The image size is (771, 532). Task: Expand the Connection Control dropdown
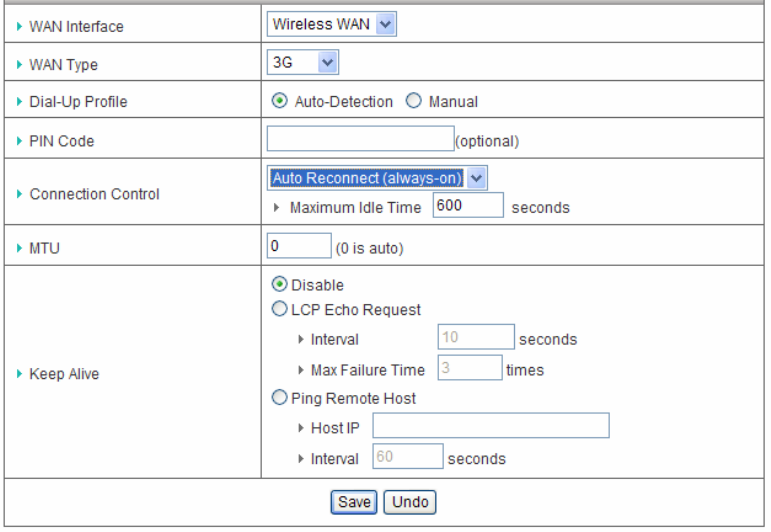pos(377,178)
